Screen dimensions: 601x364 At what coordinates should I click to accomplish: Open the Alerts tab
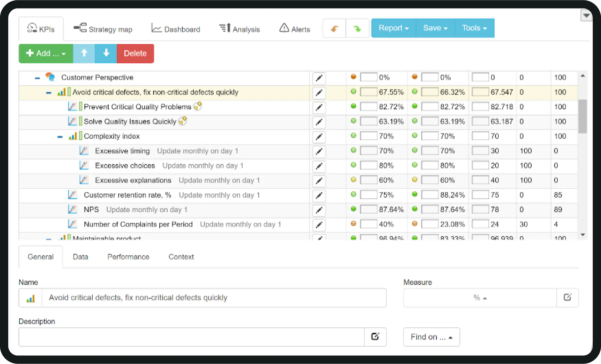click(295, 29)
